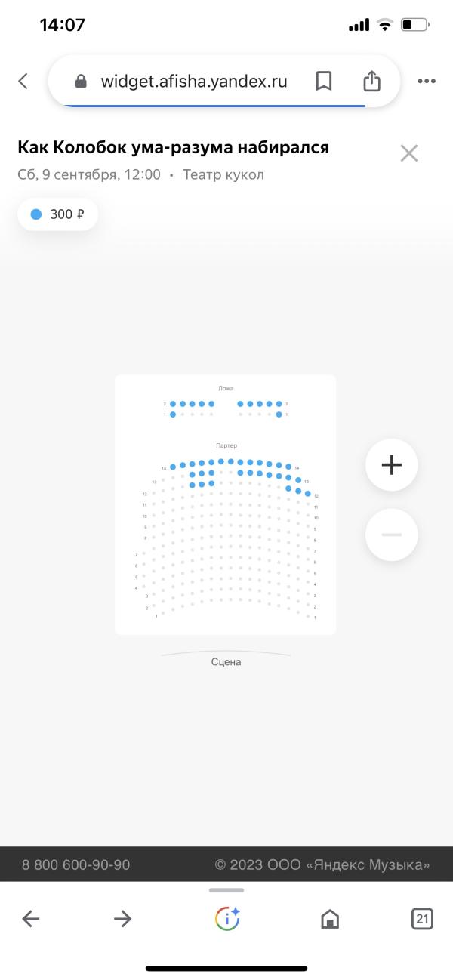
Task: Tap the browser back chevron icon
Action: 23,82
